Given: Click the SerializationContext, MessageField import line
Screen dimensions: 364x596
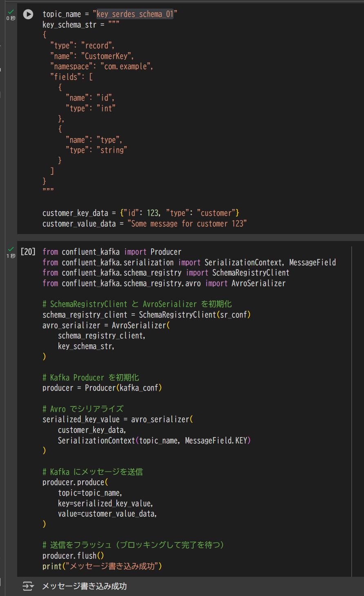Looking at the screenshot, I should pos(189,262).
